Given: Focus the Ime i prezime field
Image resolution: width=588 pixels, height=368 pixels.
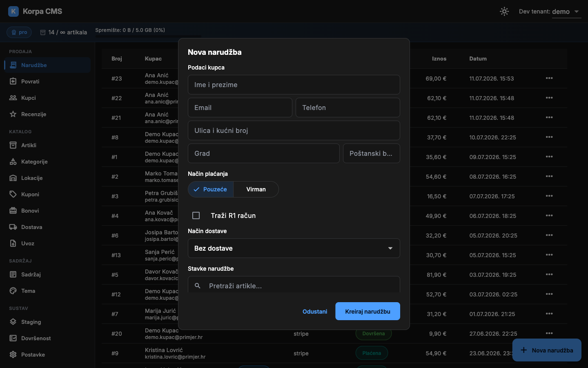Looking at the screenshot, I should click(x=294, y=85).
